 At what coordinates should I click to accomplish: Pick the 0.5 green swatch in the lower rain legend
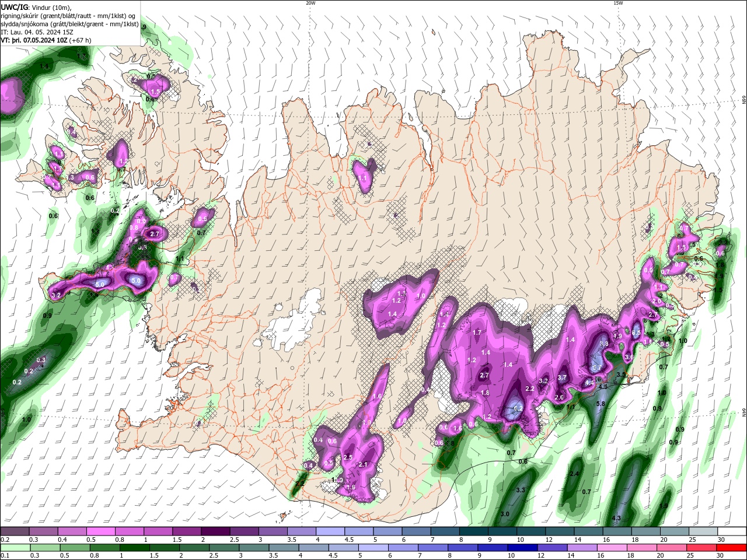point(75,548)
